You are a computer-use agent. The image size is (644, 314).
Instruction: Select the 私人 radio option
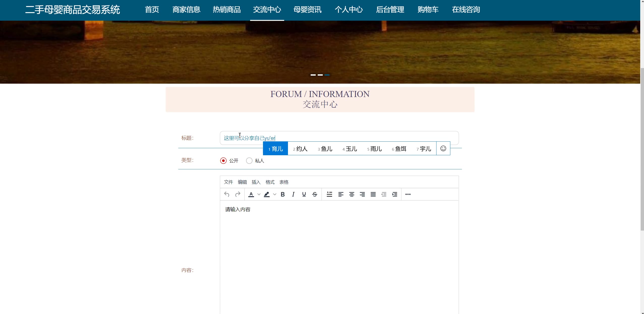pyautogui.click(x=249, y=161)
